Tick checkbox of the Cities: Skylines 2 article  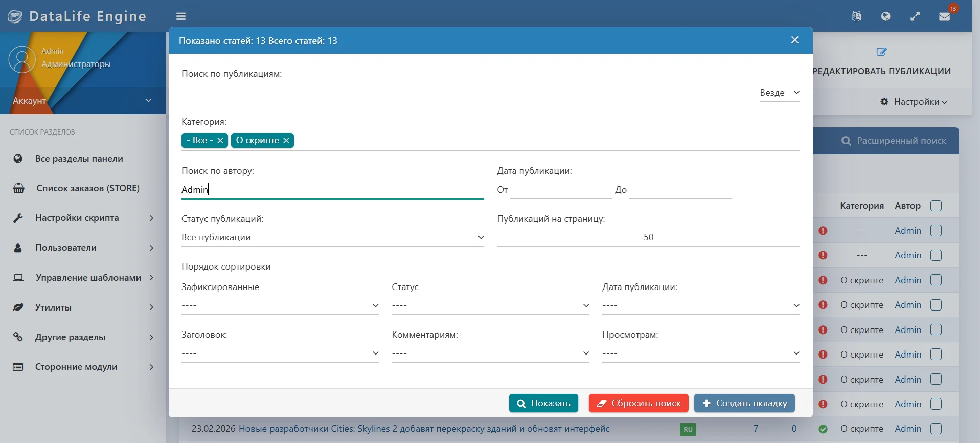(936, 429)
